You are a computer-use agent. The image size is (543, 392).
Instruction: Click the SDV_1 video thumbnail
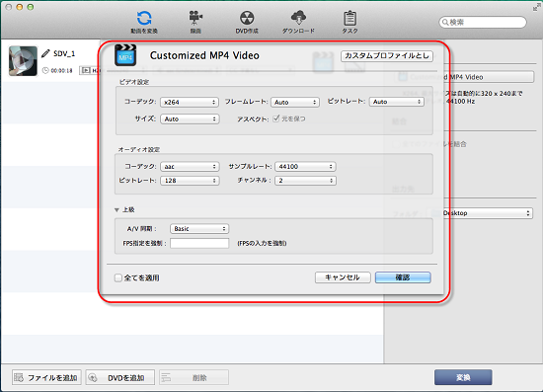click(23, 61)
